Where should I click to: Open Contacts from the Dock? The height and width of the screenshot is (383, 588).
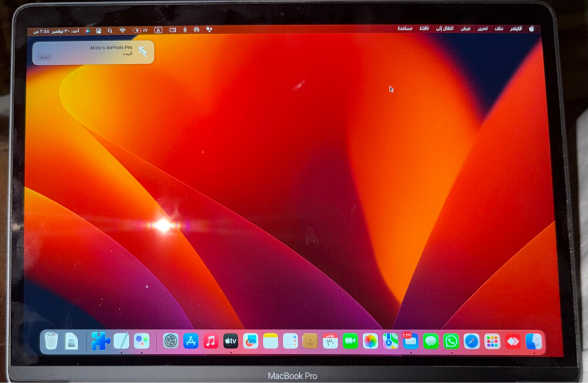(x=310, y=341)
